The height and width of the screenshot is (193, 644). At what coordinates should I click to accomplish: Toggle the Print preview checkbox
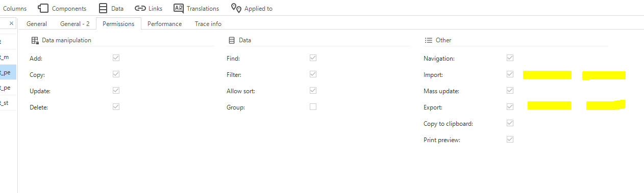click(x=510, y=140)
